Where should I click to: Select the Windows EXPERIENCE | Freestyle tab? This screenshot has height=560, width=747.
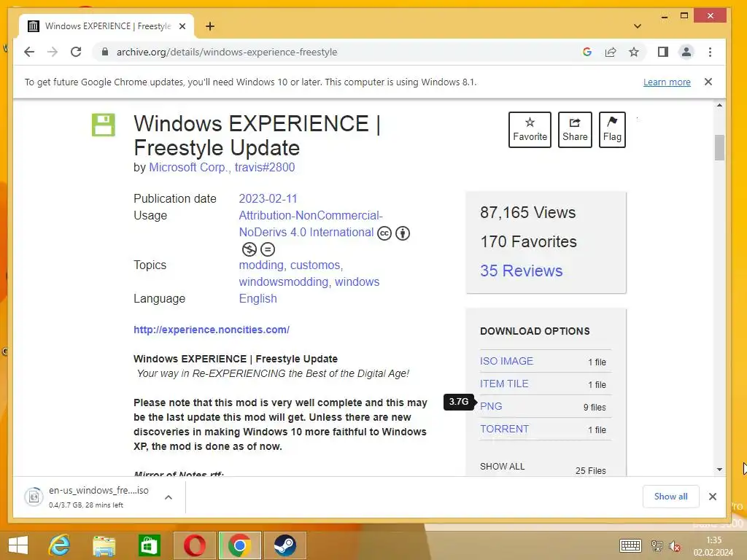107,26
